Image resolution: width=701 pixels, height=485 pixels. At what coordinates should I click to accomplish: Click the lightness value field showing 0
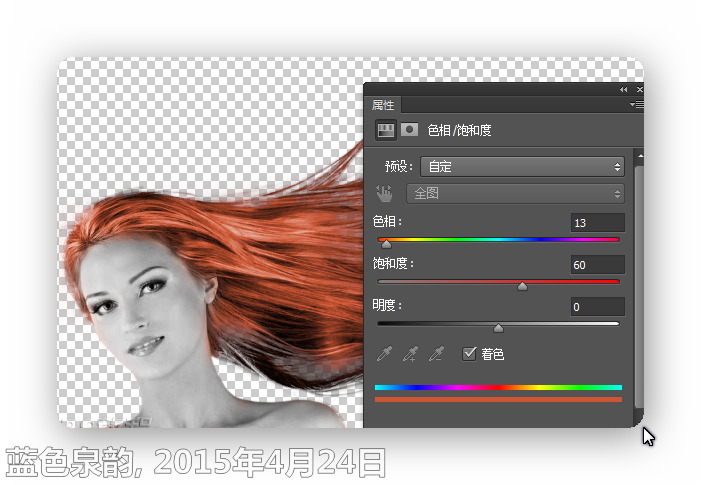597,307
